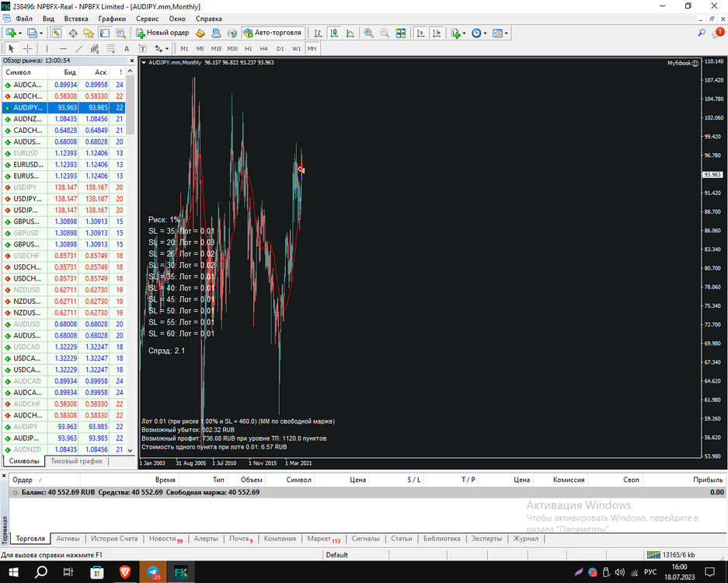Open the Сервис menu
Screen dimensions: 728x583
point(147,19)
